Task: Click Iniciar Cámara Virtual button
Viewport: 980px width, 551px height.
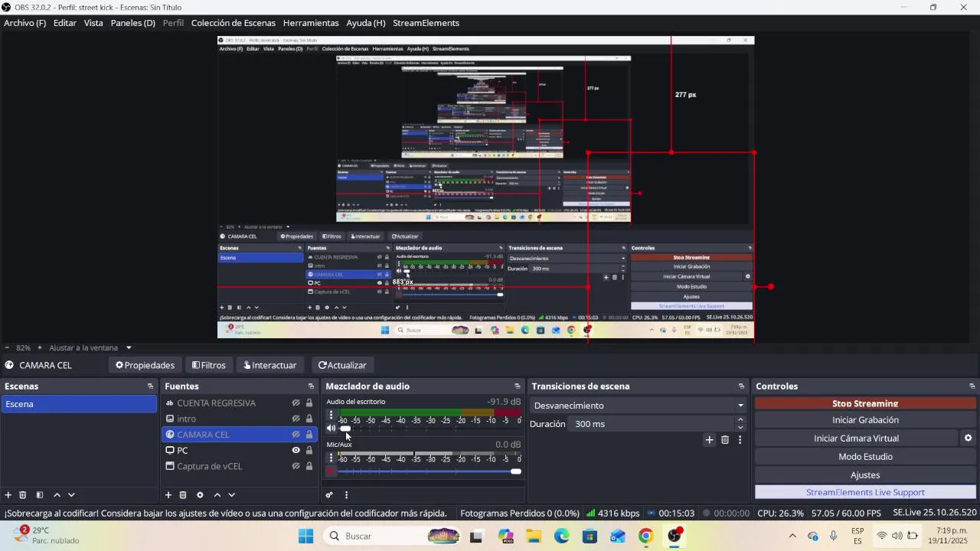Action: [x=856, y=438]
